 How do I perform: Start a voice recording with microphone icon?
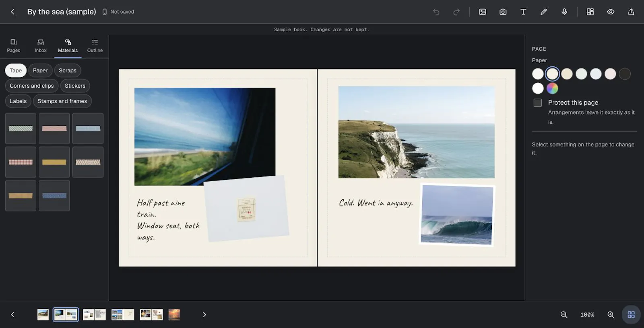(564, 12)
